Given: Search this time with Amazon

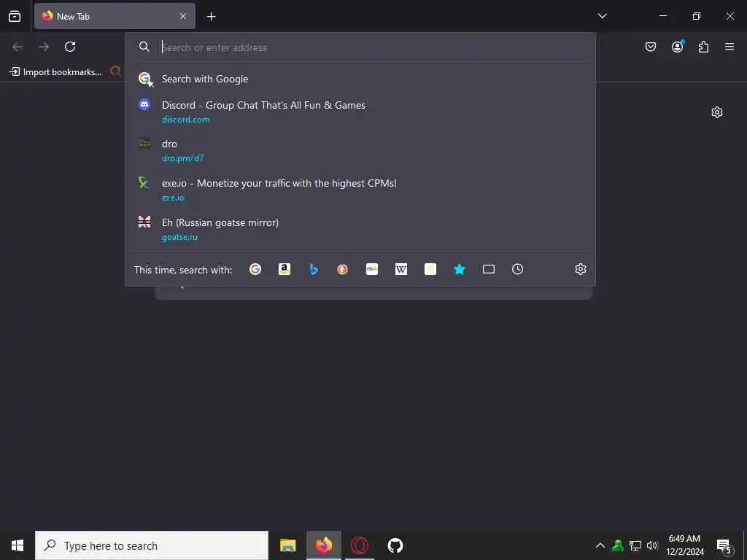Looking at the screenshot, I should point(285,270).
